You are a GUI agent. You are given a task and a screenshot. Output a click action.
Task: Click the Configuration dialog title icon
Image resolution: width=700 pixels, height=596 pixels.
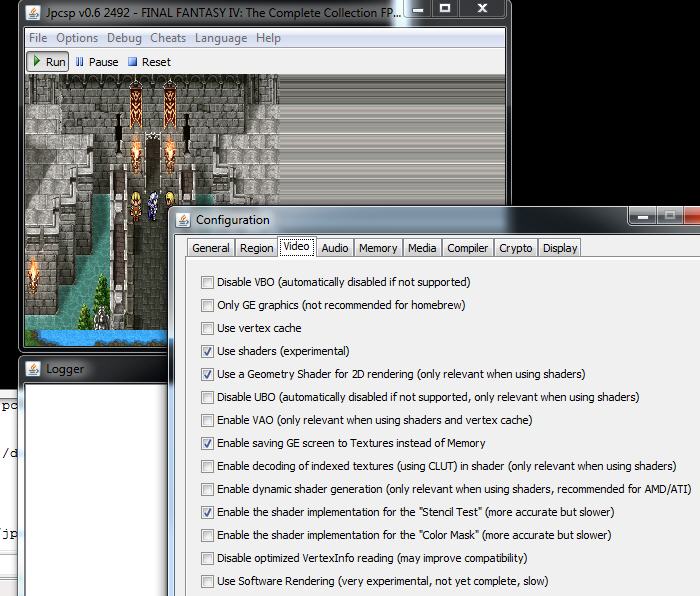tap(183, 220)
